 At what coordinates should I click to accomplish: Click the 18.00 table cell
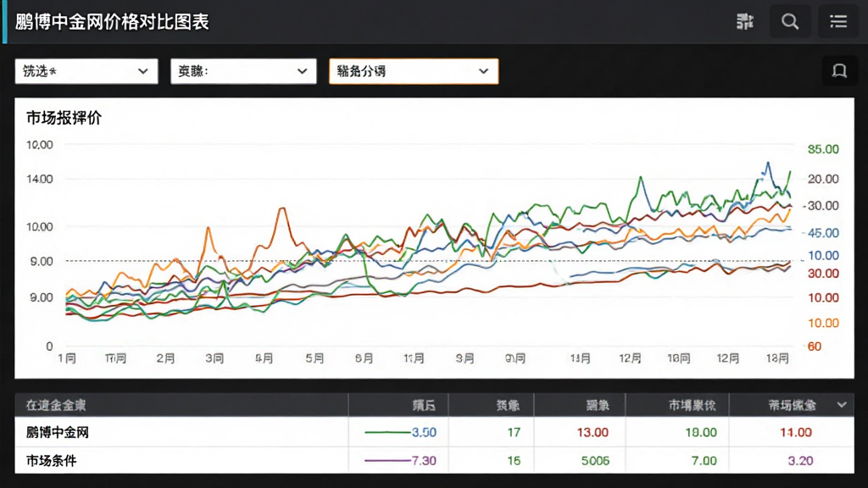(x=701, y=432)
